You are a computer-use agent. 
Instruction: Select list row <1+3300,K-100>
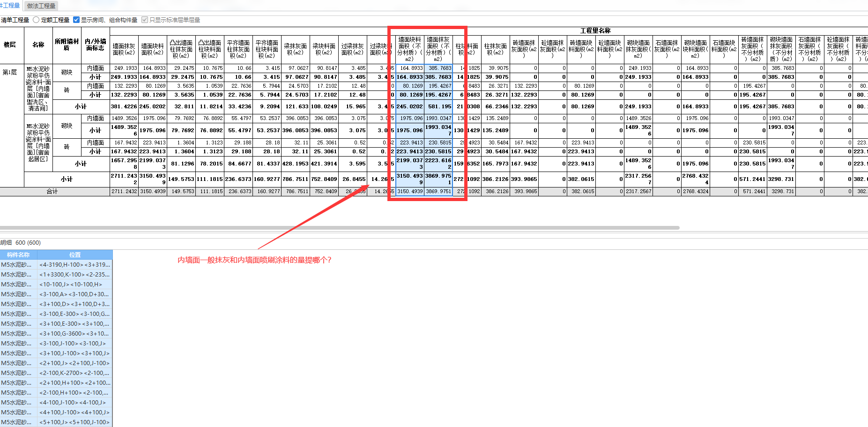click(x=56, y=275)
